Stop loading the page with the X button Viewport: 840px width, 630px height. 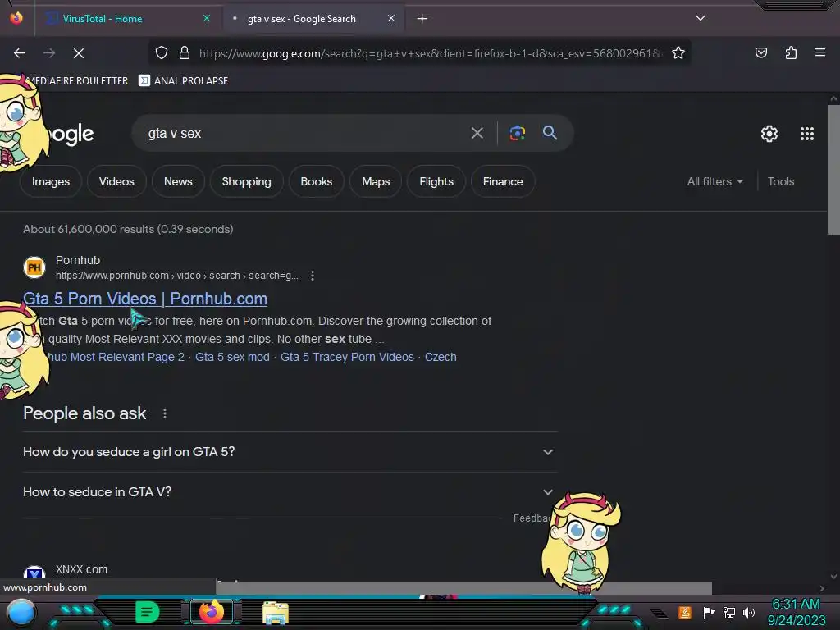[x=79, y=53]
